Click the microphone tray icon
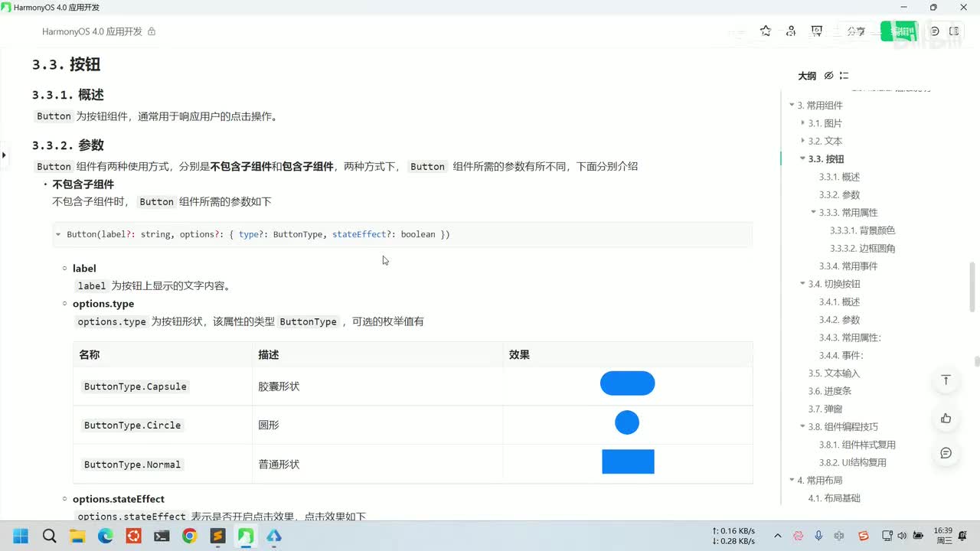The image size is (980, 551). tap(818, 536)
